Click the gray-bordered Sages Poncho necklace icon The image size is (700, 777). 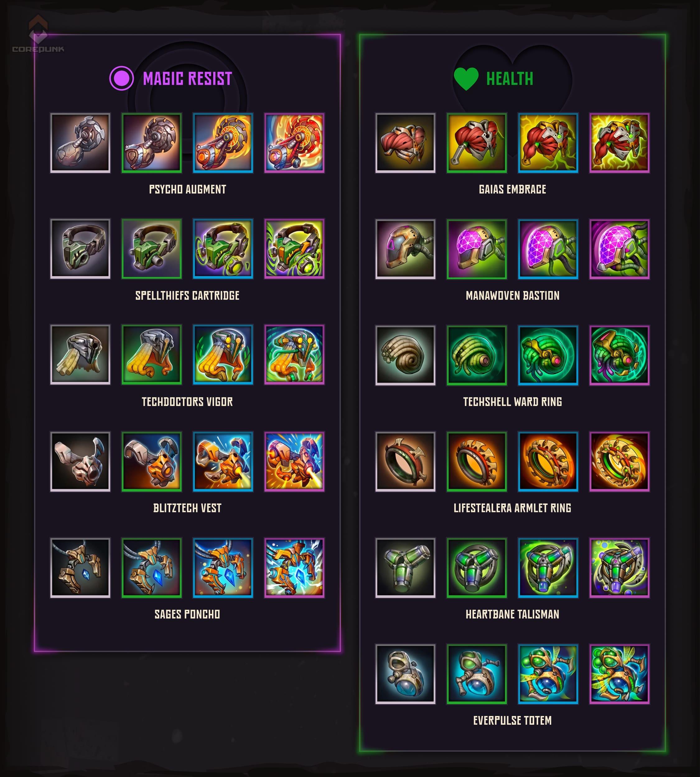coord(80,567)
